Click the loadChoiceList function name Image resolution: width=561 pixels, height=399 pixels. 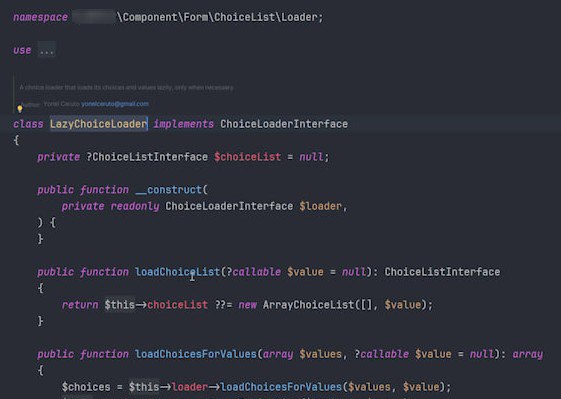click(177, 272)
